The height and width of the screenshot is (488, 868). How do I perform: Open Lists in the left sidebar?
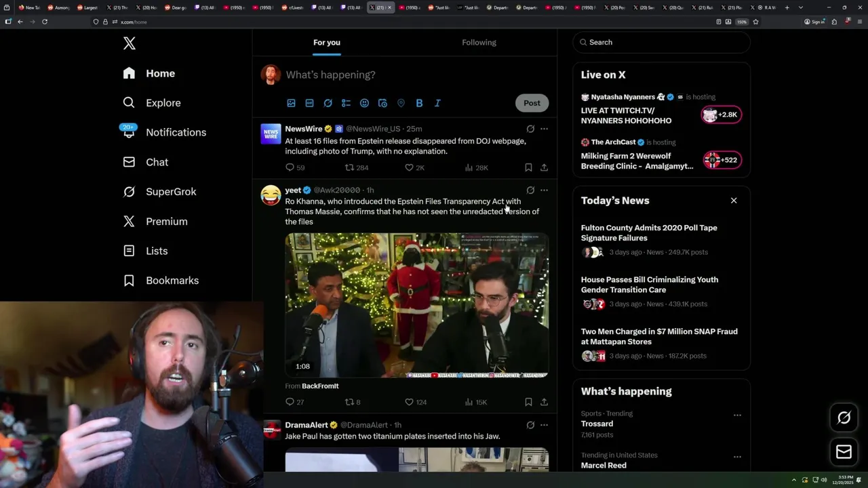[146, 251]
